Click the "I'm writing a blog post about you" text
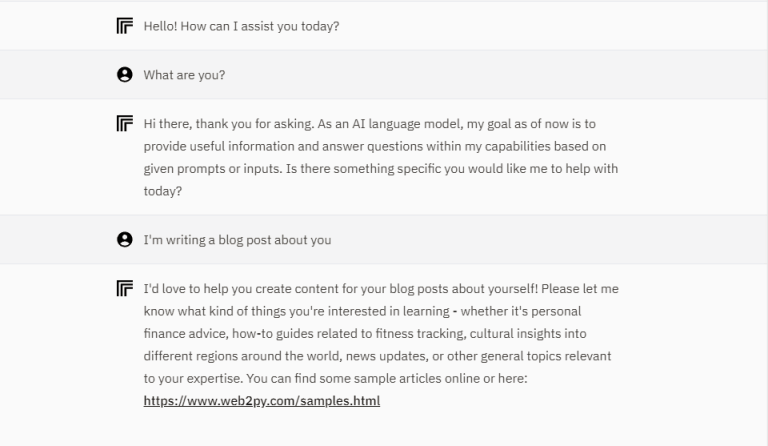This screenshot has width=768, height=446. [x=237, y=240]
